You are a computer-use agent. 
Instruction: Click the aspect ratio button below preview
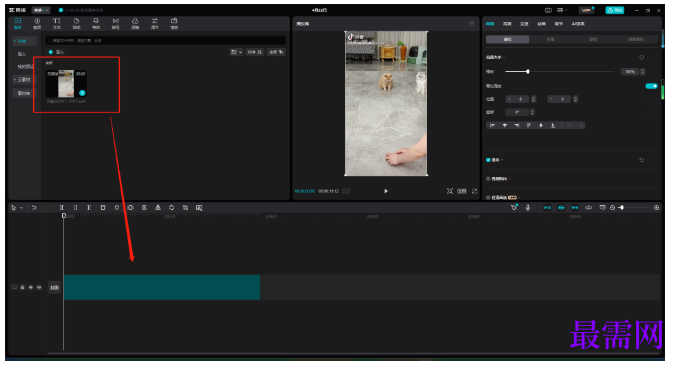click(x=462, y=191)
